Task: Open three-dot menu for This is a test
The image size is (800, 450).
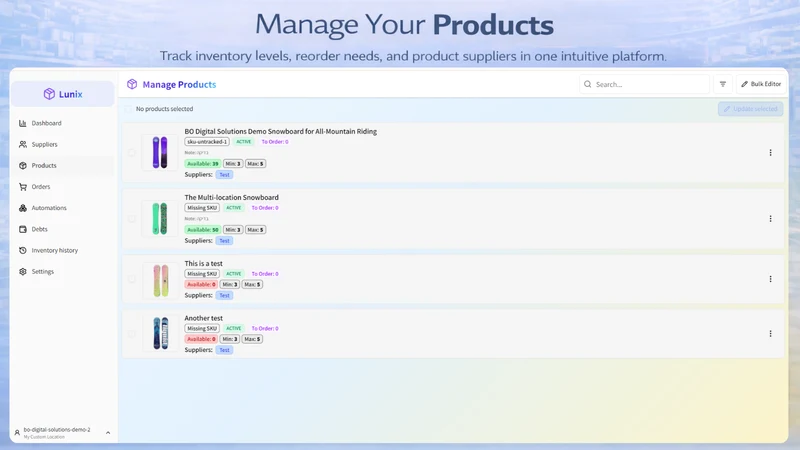Action: (770, 279)
